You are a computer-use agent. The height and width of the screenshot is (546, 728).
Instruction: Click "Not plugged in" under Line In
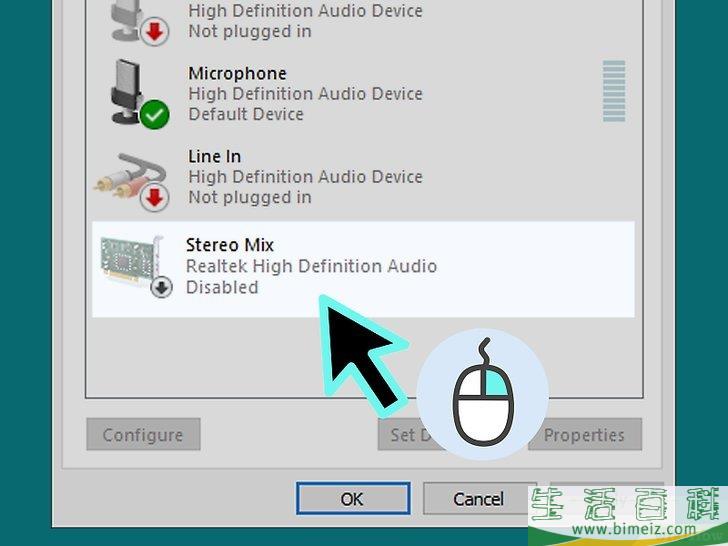point(250,197)
